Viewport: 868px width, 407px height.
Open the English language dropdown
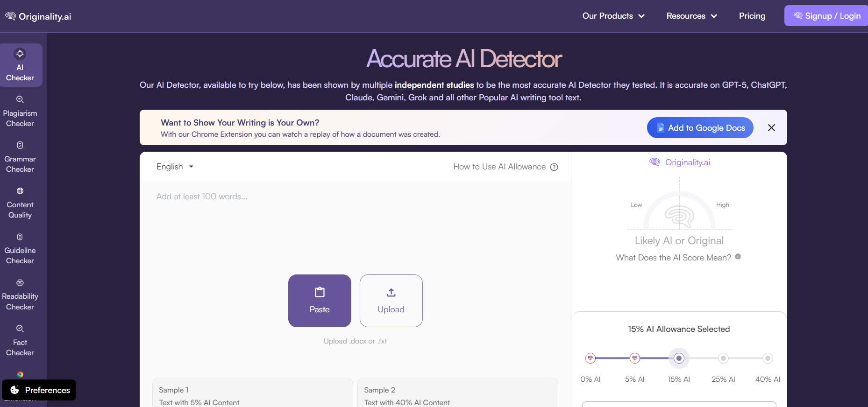(x=175, y=167)
